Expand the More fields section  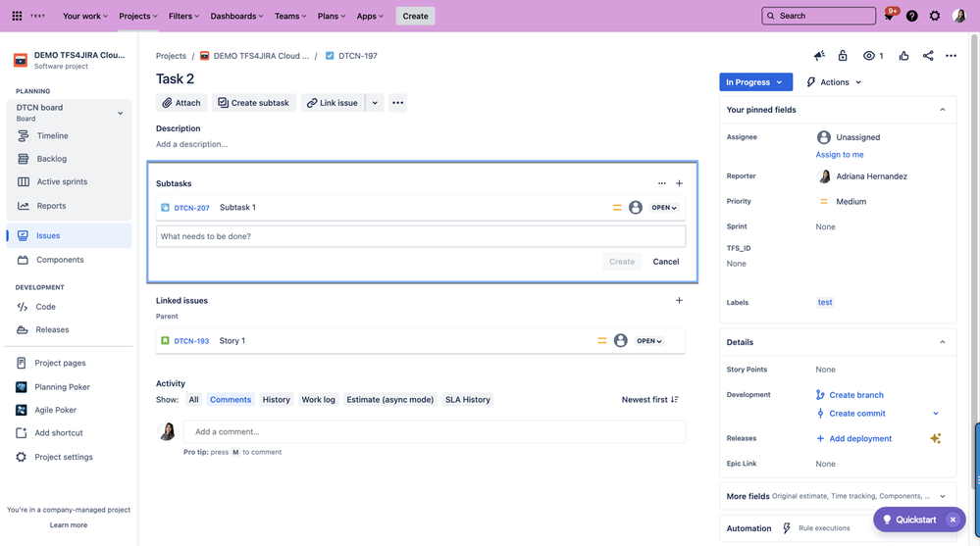click(943, 496)
